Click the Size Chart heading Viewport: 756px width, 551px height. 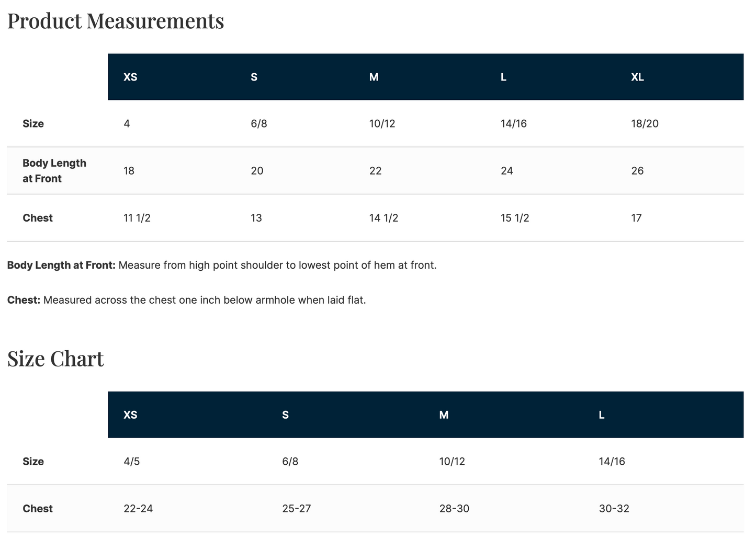coord(55,359)
